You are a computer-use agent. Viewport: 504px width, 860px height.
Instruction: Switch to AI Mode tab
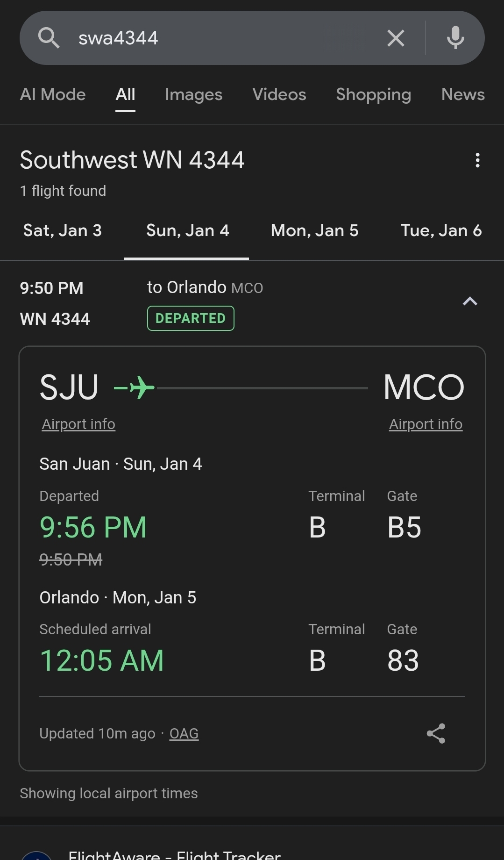pyautogui.click(x=53, y=94)
